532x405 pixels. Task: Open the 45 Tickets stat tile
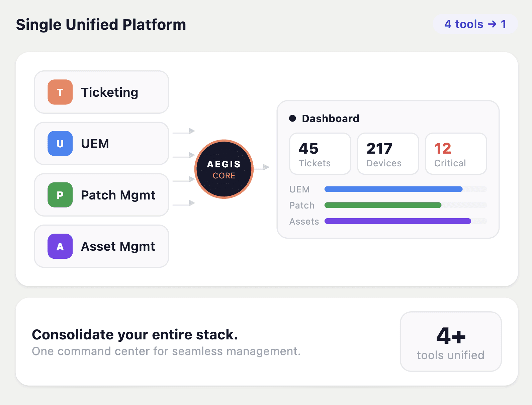(x=320, y=154)
